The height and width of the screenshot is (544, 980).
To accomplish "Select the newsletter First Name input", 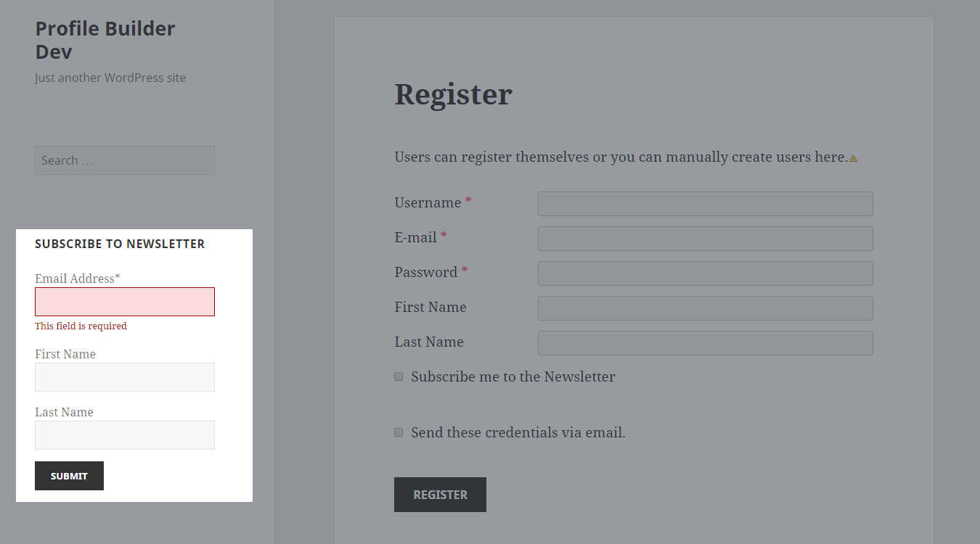I will click(125, 377).
